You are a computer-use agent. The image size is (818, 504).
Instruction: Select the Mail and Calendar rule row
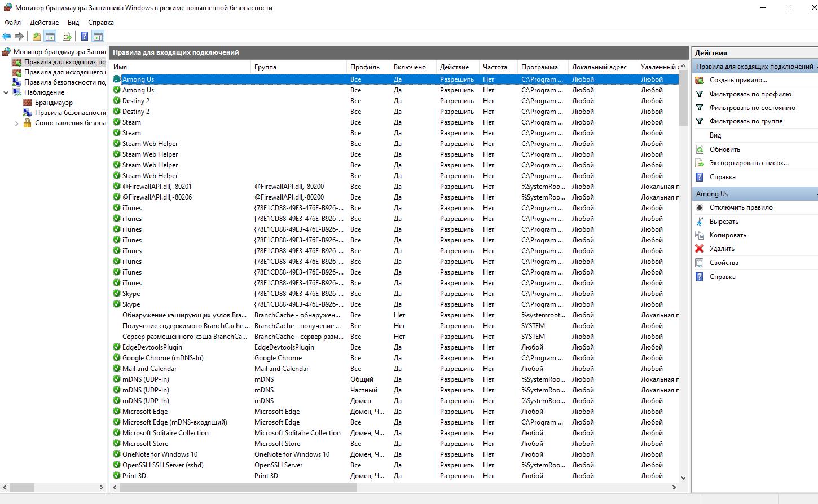(394, 369)
